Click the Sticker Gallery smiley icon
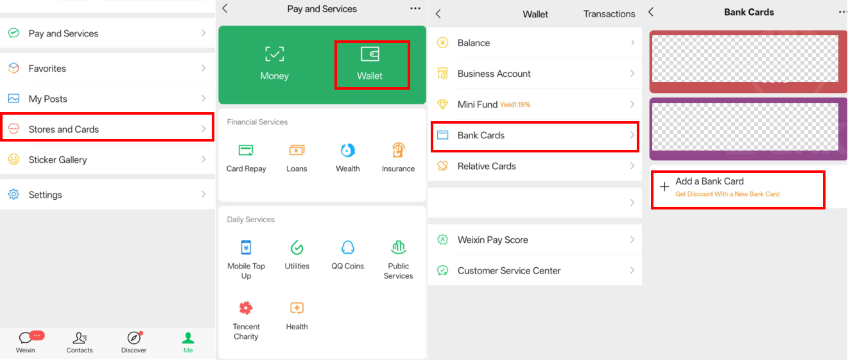The width and height of the screenshot is (848, 360). [x=14, y=159]
